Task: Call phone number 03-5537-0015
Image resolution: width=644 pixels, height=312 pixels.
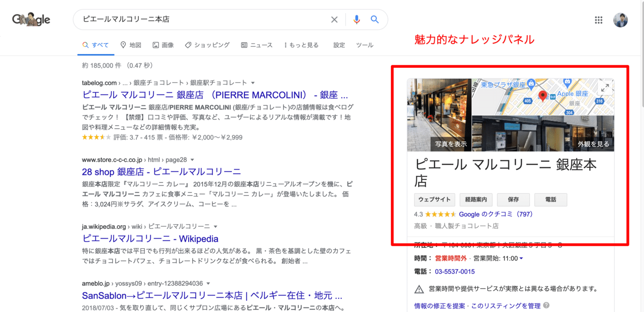Action: tap(455, 271)
